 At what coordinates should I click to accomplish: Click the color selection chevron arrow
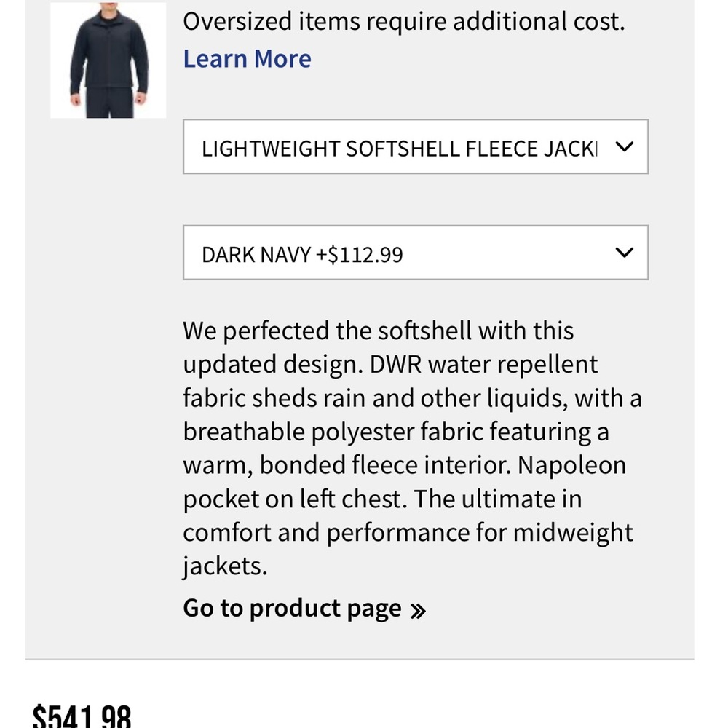[623, 253]
